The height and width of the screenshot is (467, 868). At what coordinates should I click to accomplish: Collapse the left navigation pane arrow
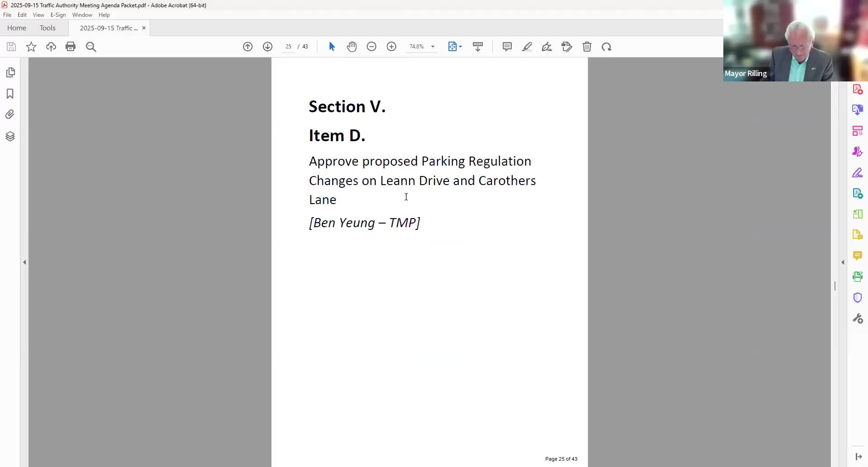(24, 262)
